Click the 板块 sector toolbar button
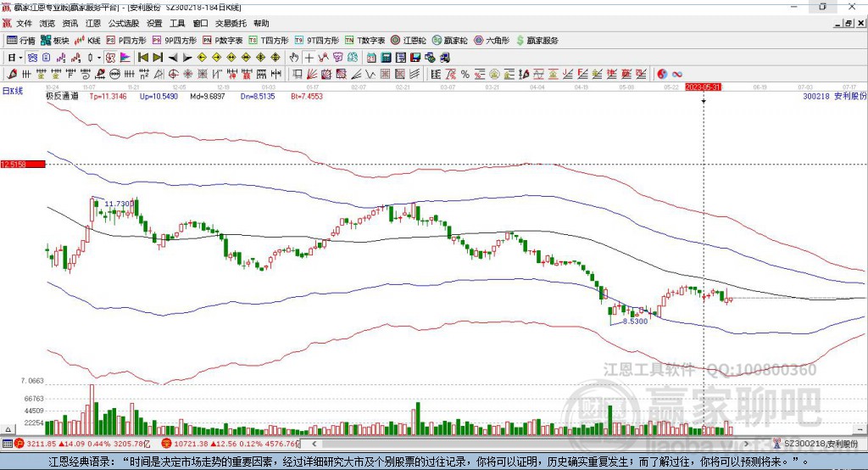Viewport: 868px width, 470px height. (55, 41)
